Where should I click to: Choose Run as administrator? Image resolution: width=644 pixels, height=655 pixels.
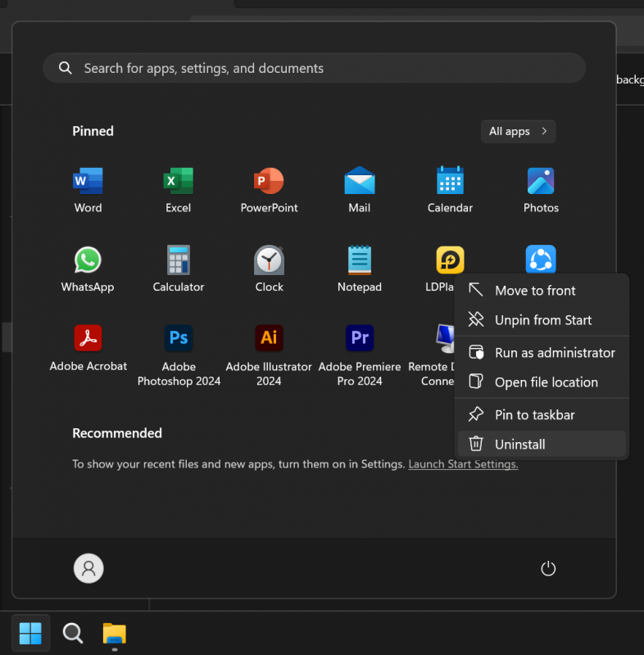[x=542, y=353]
